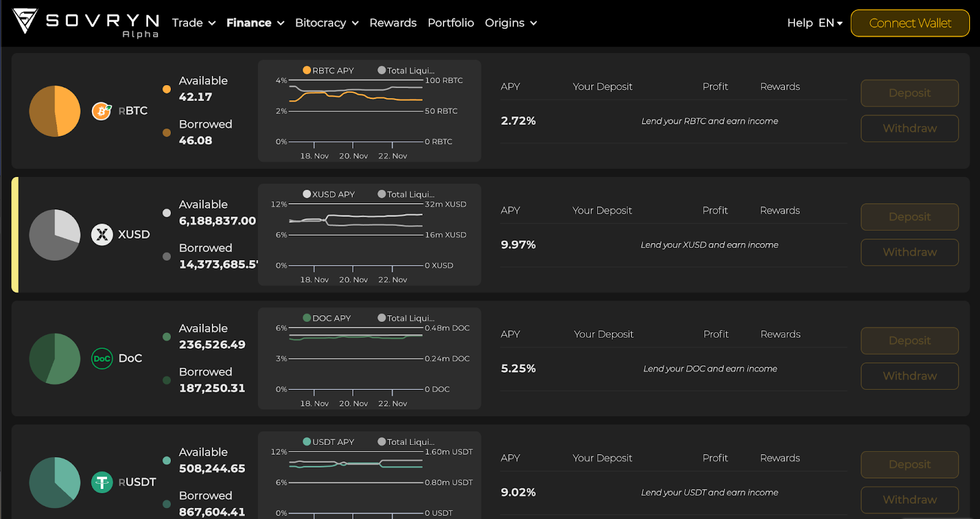The height and width of the screenshot is (519, 980).
Task: Click the DoC Available color dot
Action: tap(167, 337)
